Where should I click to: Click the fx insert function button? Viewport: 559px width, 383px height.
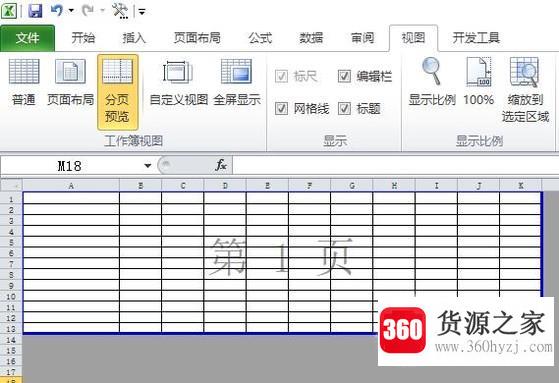pyautogui.click(x=221, y=165)
